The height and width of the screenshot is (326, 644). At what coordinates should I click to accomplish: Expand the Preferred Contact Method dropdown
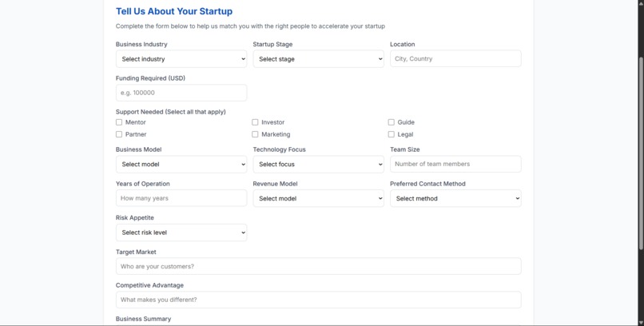tap(455, 198)
